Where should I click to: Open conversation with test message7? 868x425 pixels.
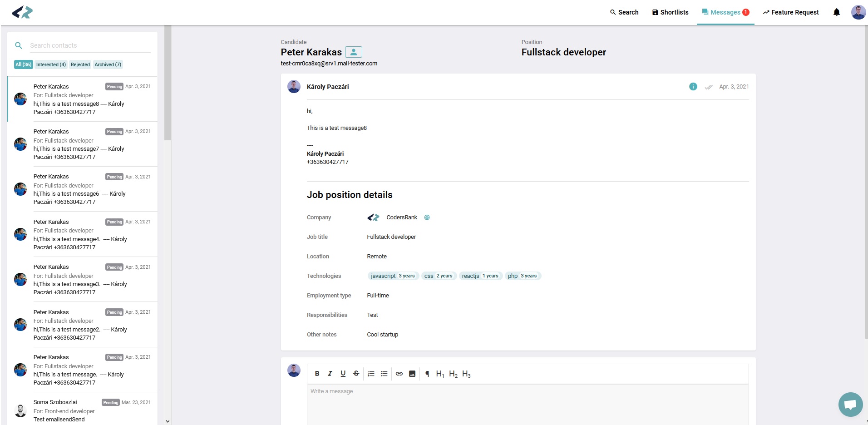click(83, 144)
